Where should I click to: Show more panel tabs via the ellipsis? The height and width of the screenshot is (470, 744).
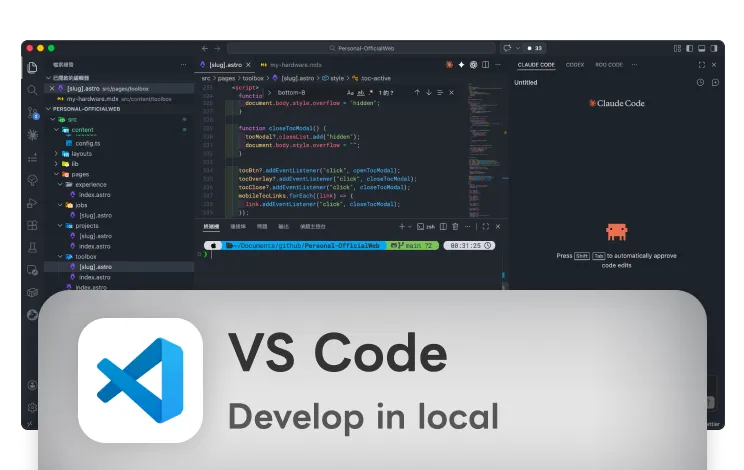coord(634,65)
